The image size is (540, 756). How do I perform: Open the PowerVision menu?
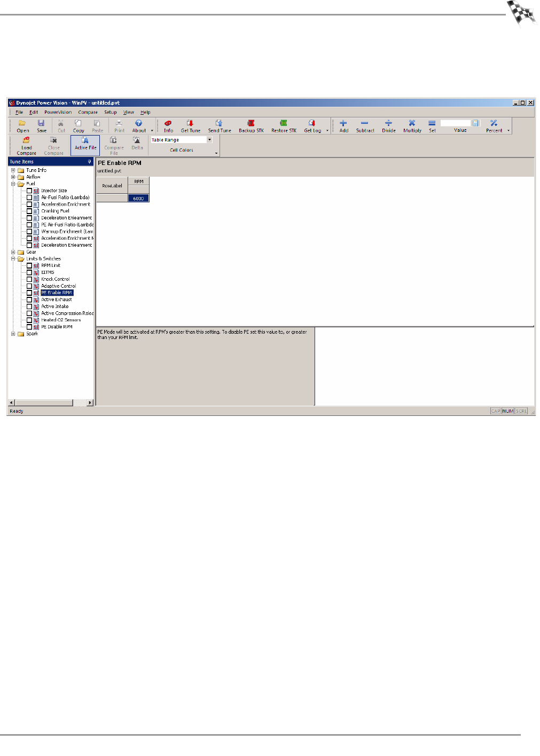click(x=58, y=112)
